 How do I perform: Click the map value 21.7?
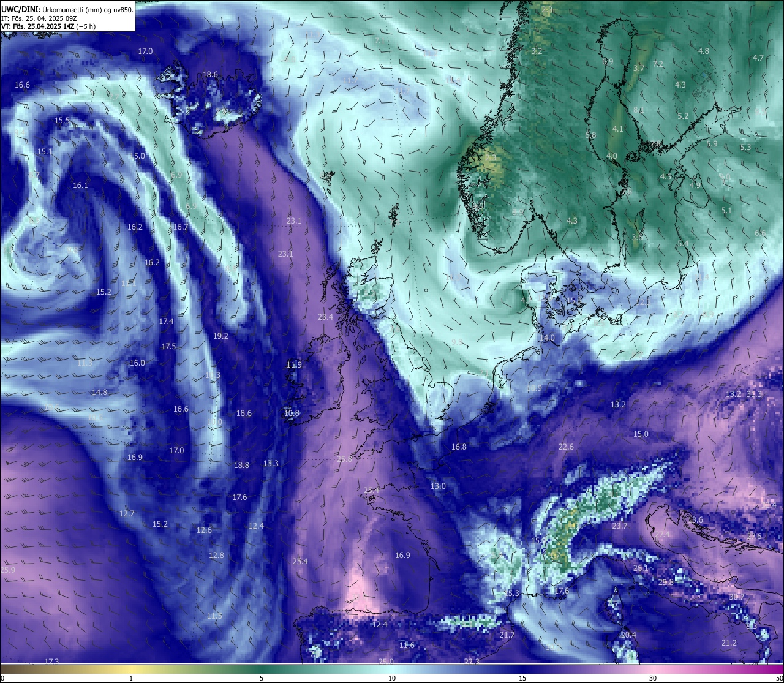(x=507, y=635)
